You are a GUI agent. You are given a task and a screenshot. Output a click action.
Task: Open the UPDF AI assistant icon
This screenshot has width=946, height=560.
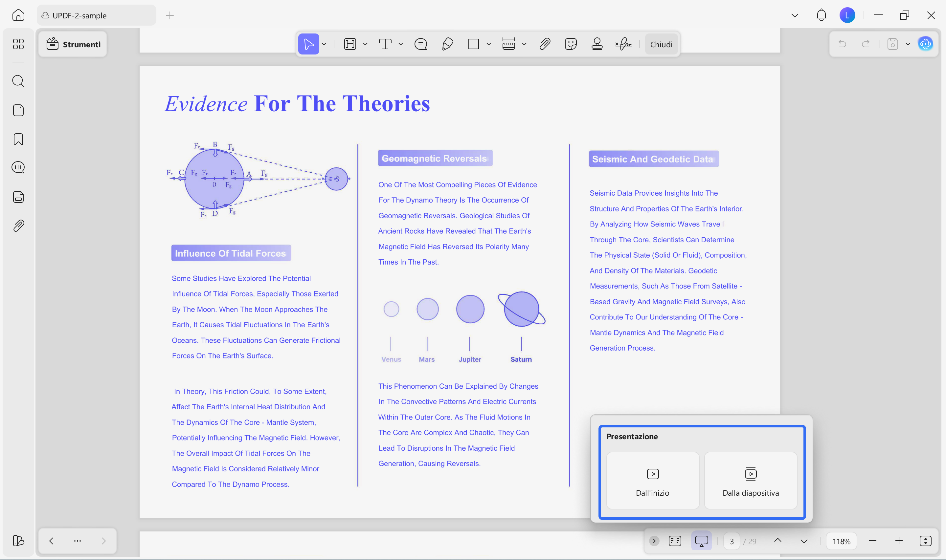925,44
